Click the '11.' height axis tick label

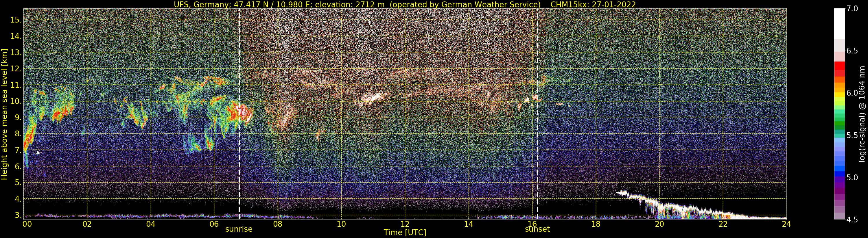point(16,85)
